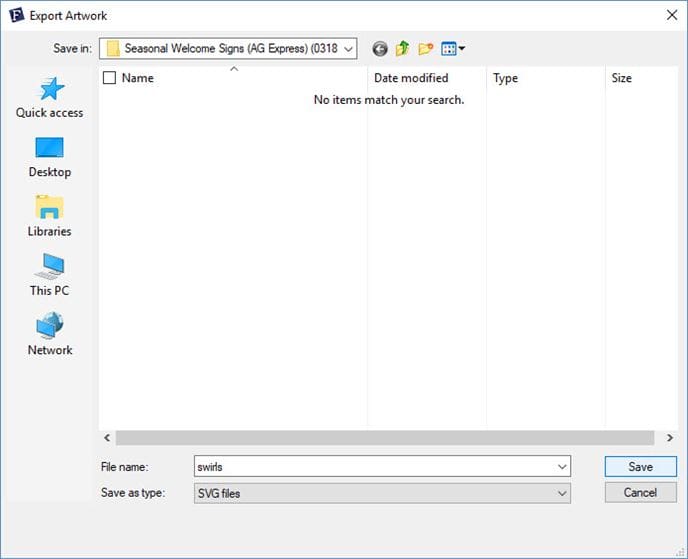The width and height of the screenshot is (688, 559).
Task: Close the Export Artwork dialog
Action: pos(671,15)
